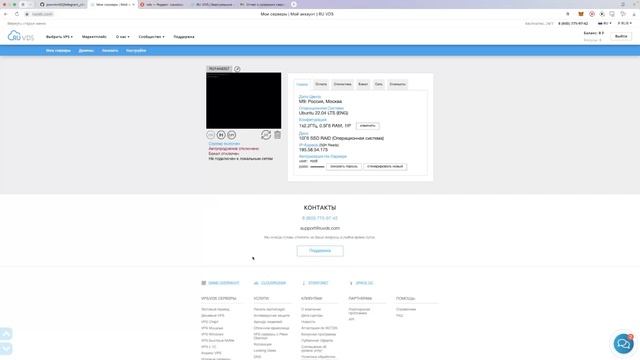
Task: Click the header phone number
Action: [x=573, y=24]
